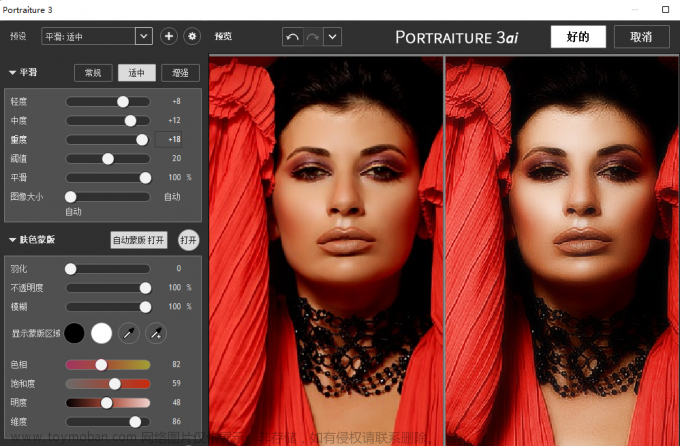Adjust the 明度 brightness slider handle
The width and height of the screenshot is (680, 446).
tap(107, 403)
